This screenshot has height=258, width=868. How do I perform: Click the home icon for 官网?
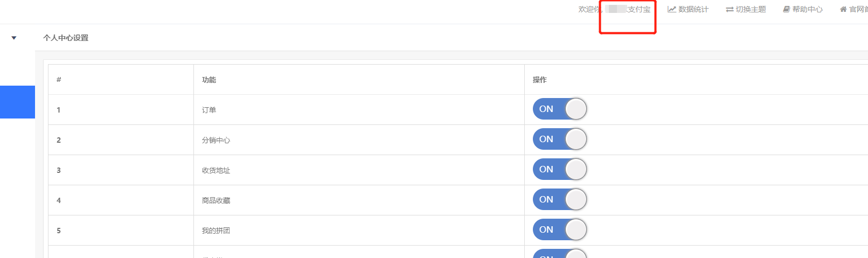coord(843,9)
